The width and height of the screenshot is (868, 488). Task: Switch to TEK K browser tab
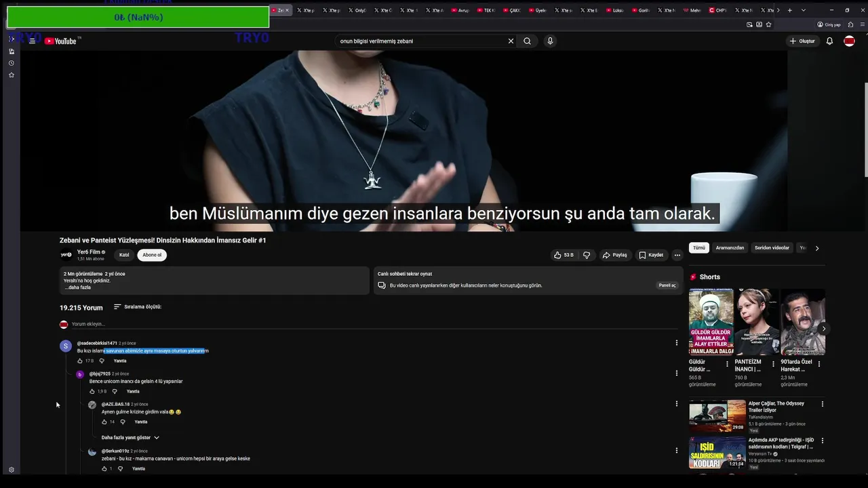click(485, 10)
